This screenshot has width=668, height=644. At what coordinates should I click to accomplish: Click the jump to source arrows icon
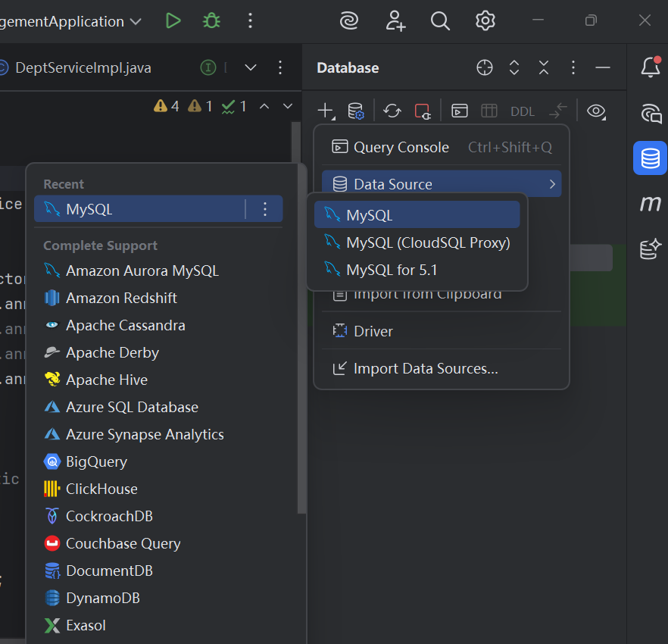click(558, 111)
